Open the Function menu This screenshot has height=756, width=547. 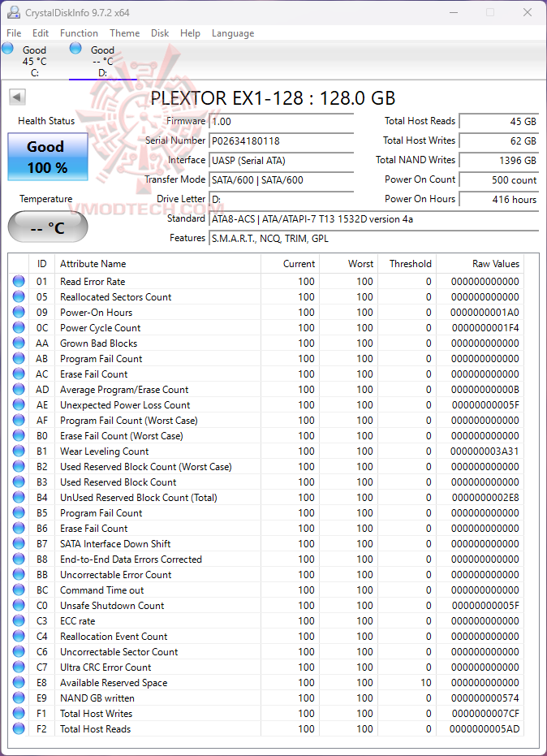[79, 32]
